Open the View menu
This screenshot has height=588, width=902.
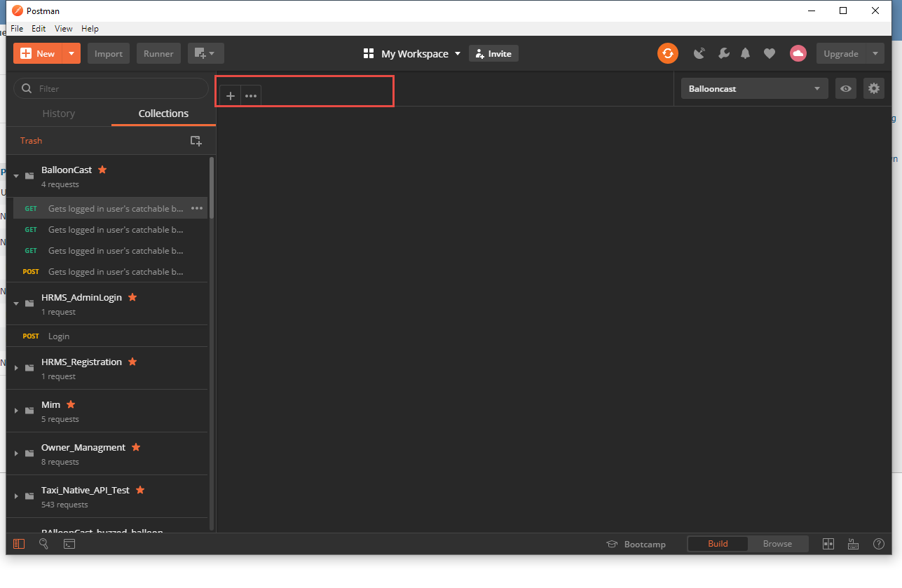point(64,29)
